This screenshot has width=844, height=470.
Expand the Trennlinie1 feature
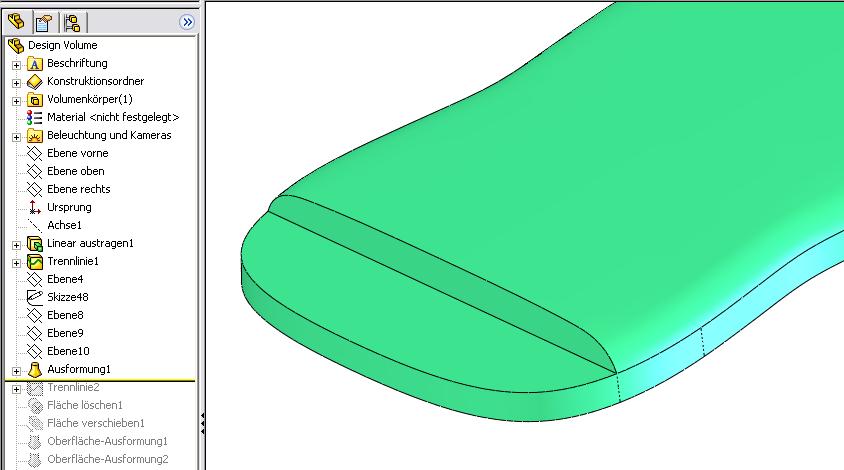pyautogui.click(x=16, y=263)
